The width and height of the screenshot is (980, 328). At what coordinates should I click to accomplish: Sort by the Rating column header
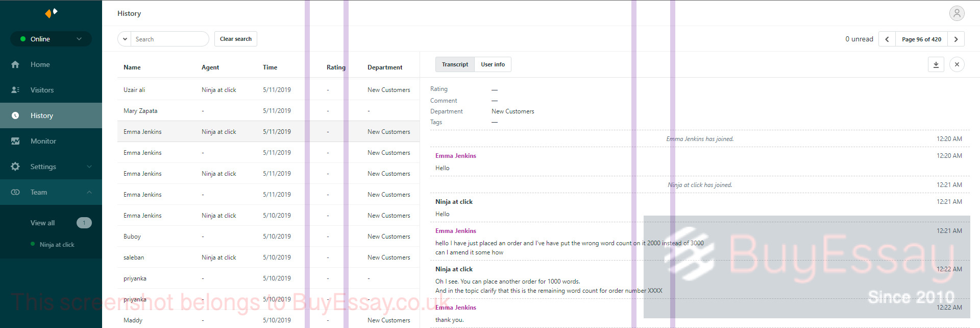coord(336,67)
